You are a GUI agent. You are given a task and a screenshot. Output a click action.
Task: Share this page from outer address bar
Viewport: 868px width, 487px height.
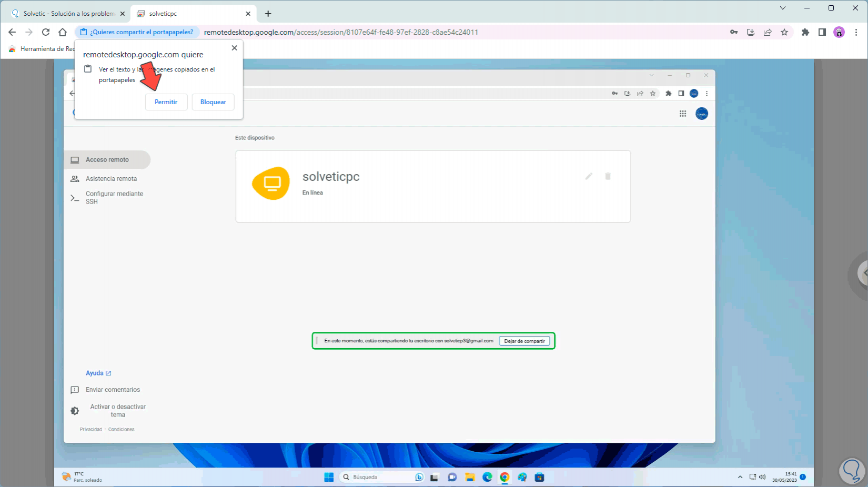coord(768,32)
